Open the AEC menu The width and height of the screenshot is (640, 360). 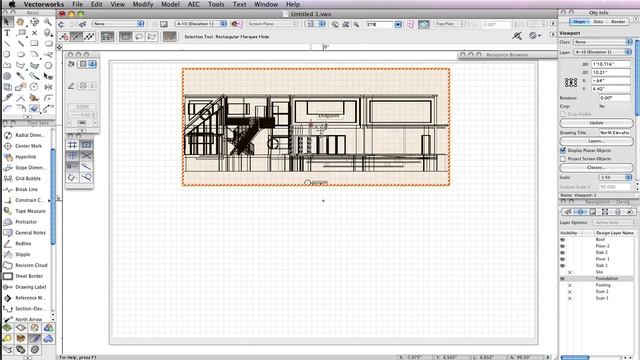pos(193,4)
